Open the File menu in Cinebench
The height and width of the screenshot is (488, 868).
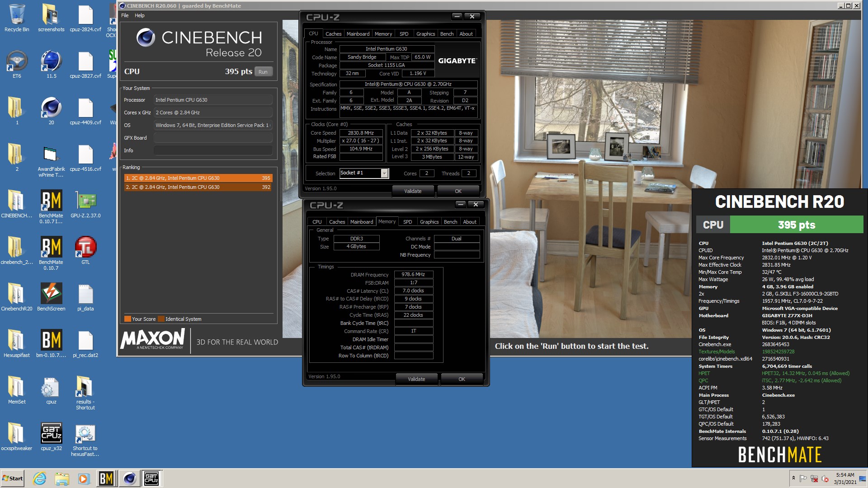pyautogui.click(x=125, y=15)
